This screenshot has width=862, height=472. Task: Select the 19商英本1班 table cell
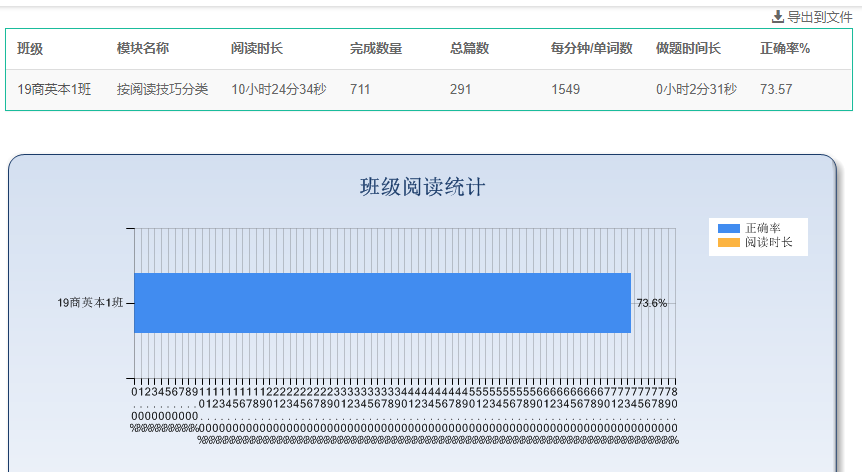54,89
